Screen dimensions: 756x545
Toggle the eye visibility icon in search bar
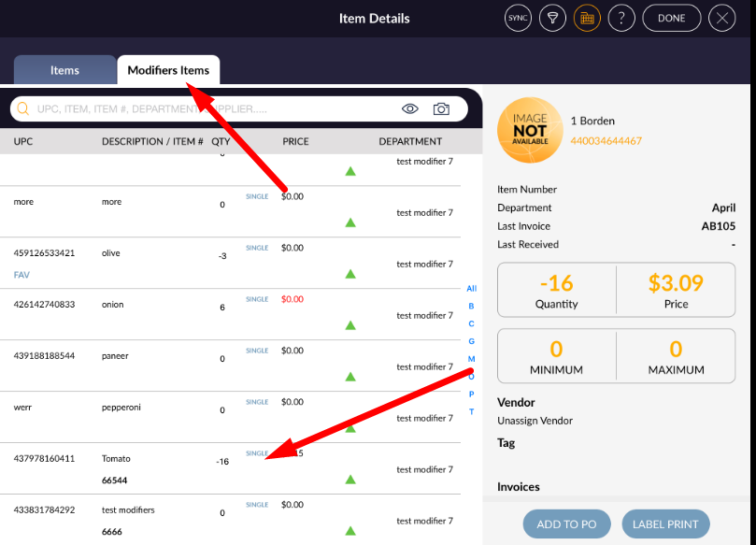click(409, 109)
